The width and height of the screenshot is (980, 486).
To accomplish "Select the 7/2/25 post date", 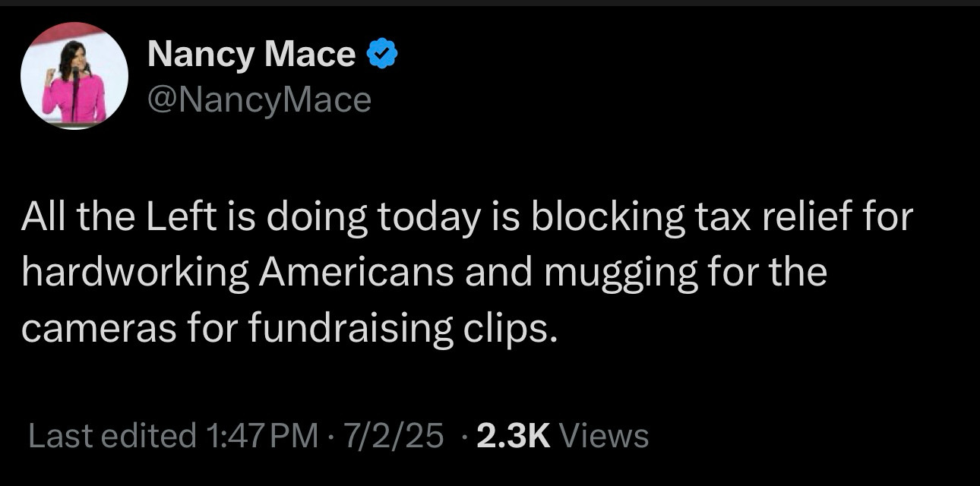I will pos(393,436).
